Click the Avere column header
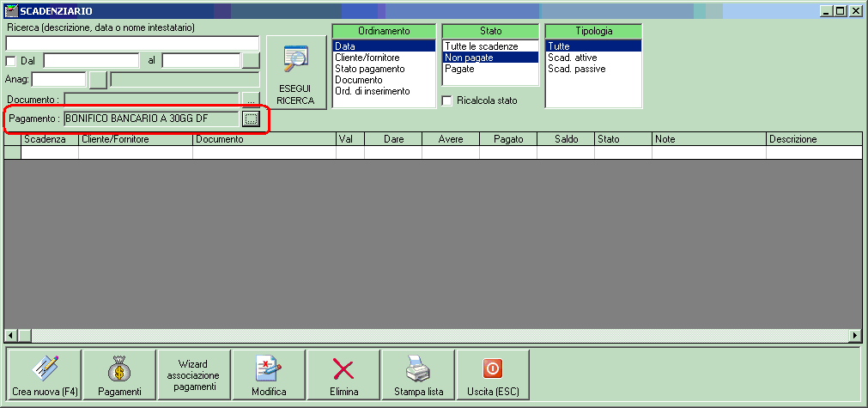The width and height of the screenshot is (868, 408). [x=451, y=139]
